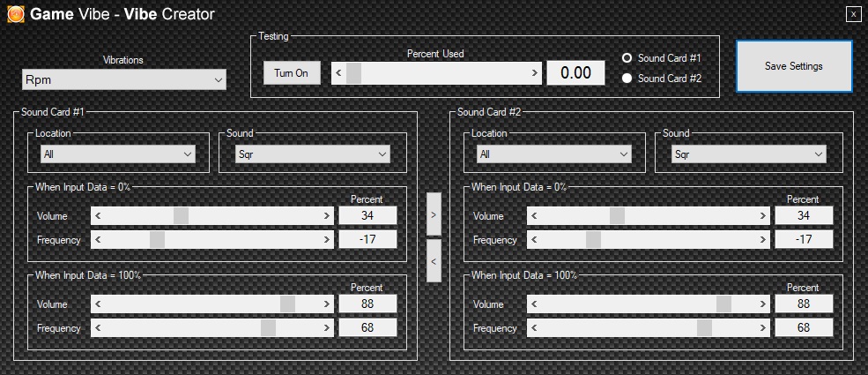Click Sound Card #1 100% Frequency slider thumb
868x375 pixels.
pyautogui.click(x=269, y=327)
